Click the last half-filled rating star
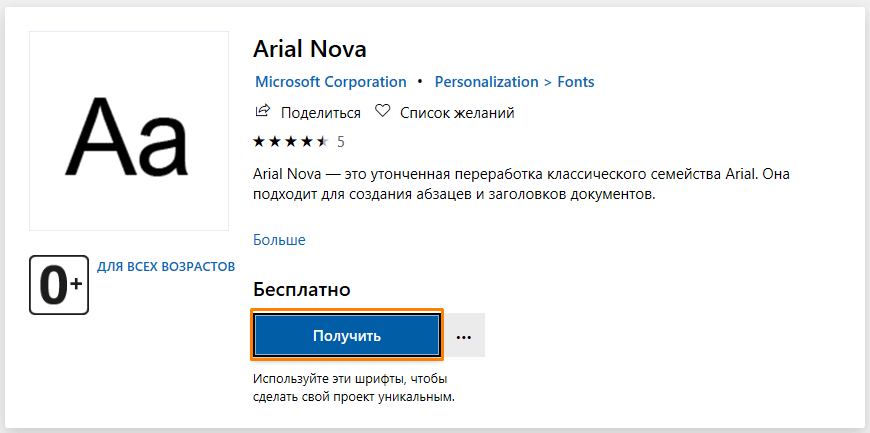Viewport: 870px width, 433px height. pyautogui.click(x=321, y=141)
